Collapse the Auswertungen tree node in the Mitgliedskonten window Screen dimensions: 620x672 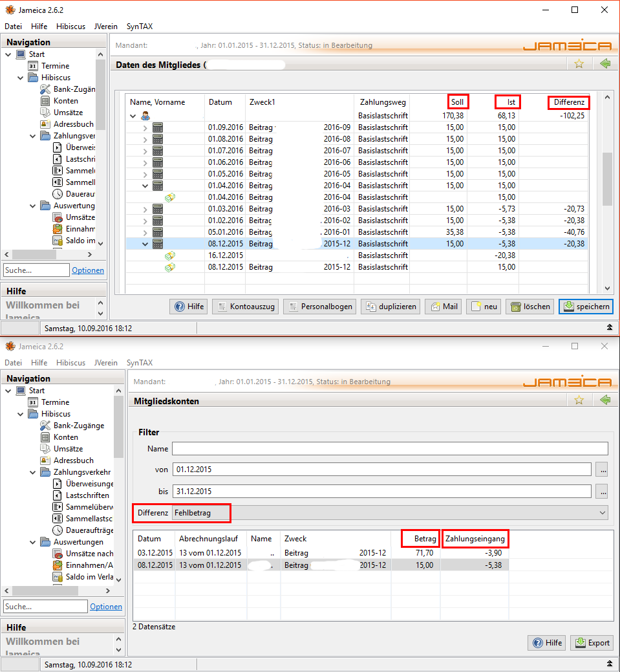(32, 542)
